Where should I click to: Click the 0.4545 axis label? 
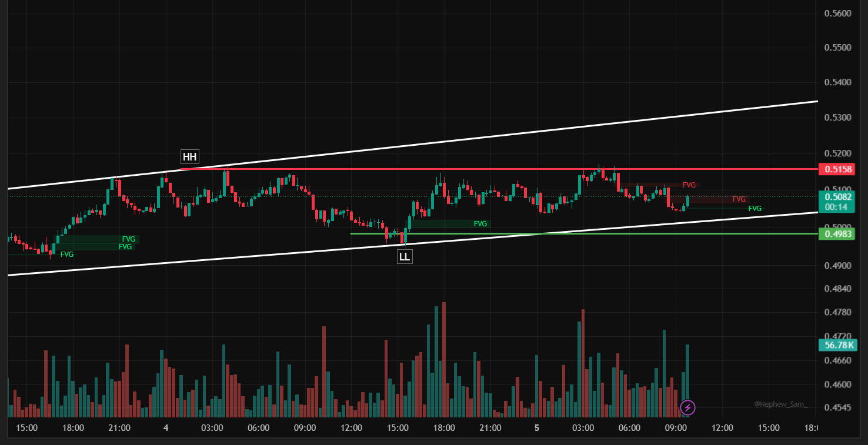click(x=838, y=407)
